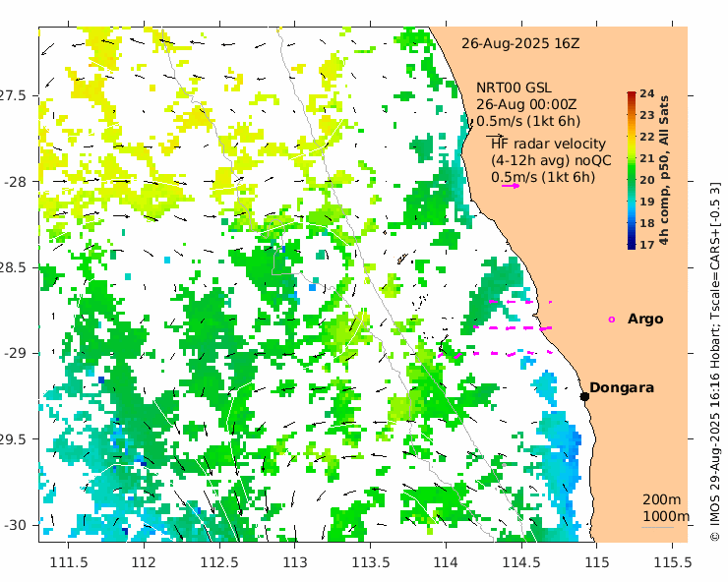728x582 pixels.
Task: Click the longitude tick label '111.5'
Action: (69, 562)
